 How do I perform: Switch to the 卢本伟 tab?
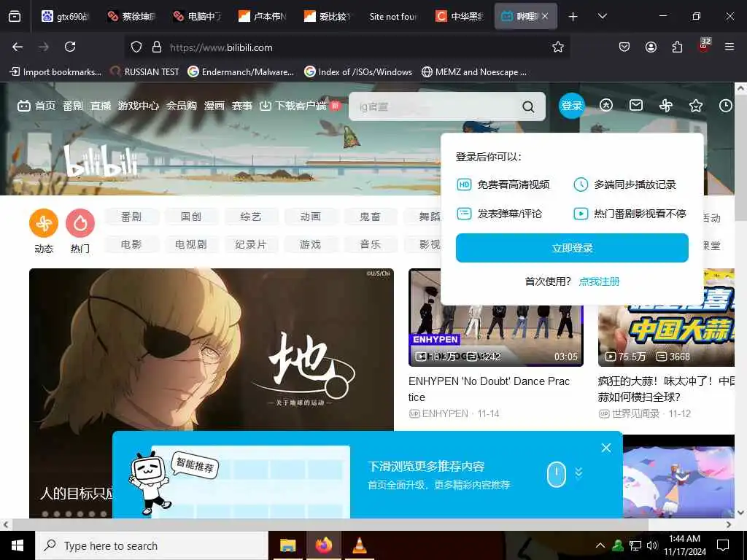[263, 16]
